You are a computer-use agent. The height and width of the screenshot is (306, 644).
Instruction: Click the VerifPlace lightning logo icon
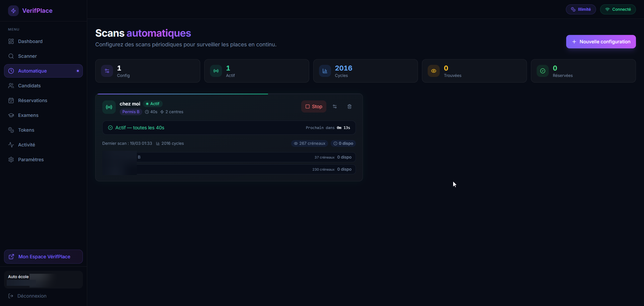13,11
